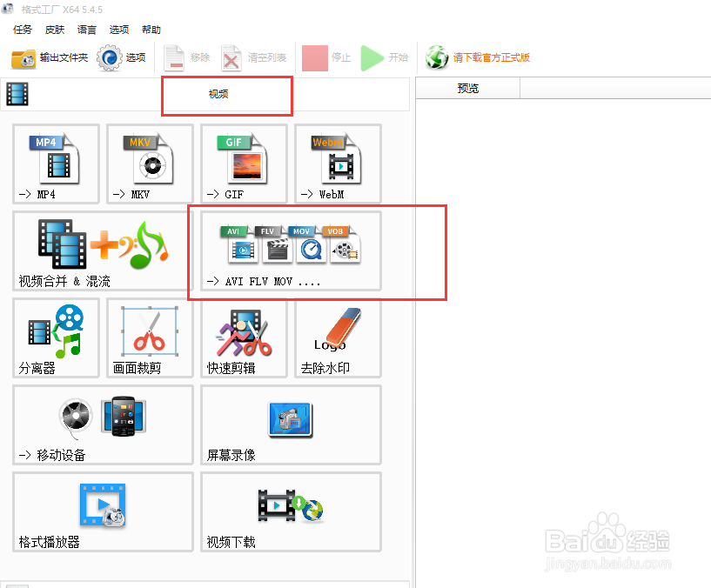Viewport: 711px width, 588px height.
Task: Click the 输出文件夹 label
Action: pyautogui.click(x=64, y=57)
